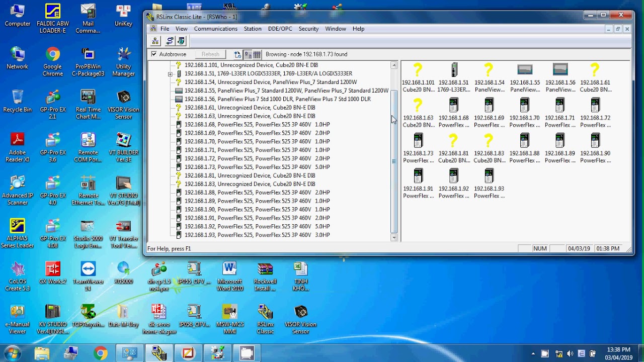Open Microsoft Word 2010 desktop shortcut
This screenshot has width=644, height=362.
[x=230, y=277]
